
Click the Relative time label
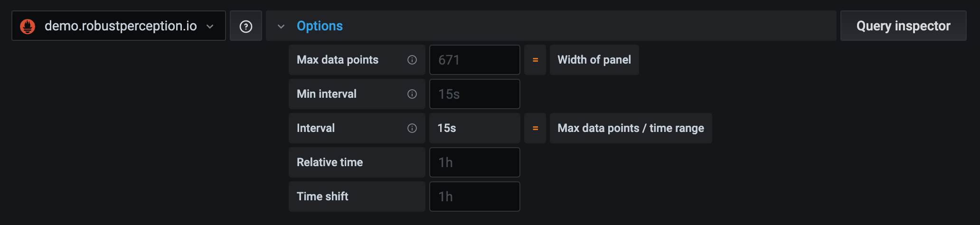(330, 162)
